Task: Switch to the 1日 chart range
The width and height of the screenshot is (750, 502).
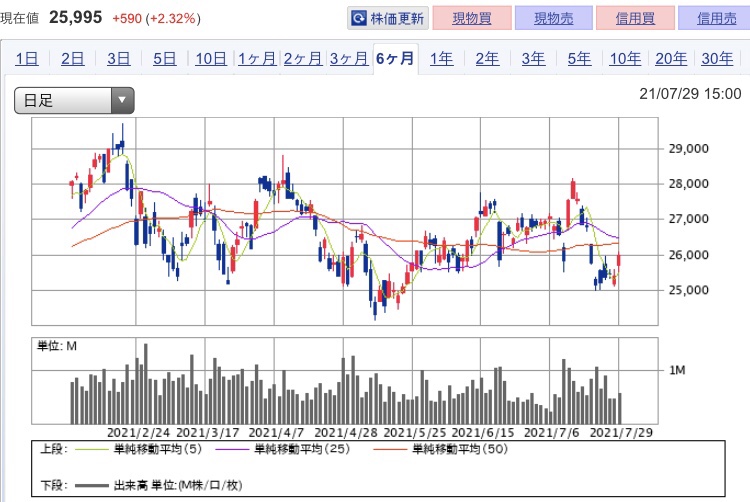Action: coord(27,59)
